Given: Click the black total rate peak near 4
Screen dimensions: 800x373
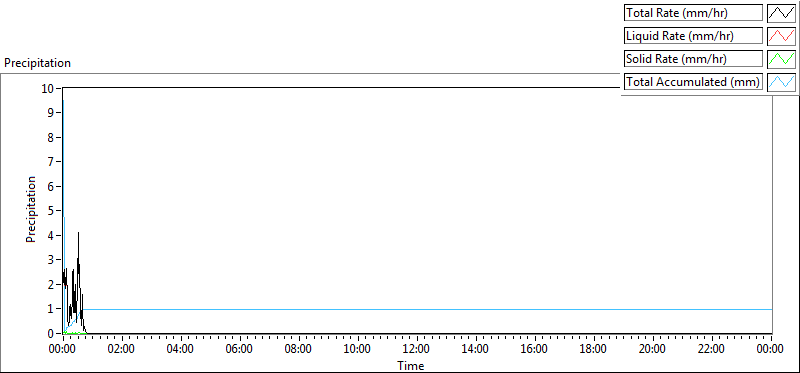Looking at the screenshot, I should click(x=79, y=234).
